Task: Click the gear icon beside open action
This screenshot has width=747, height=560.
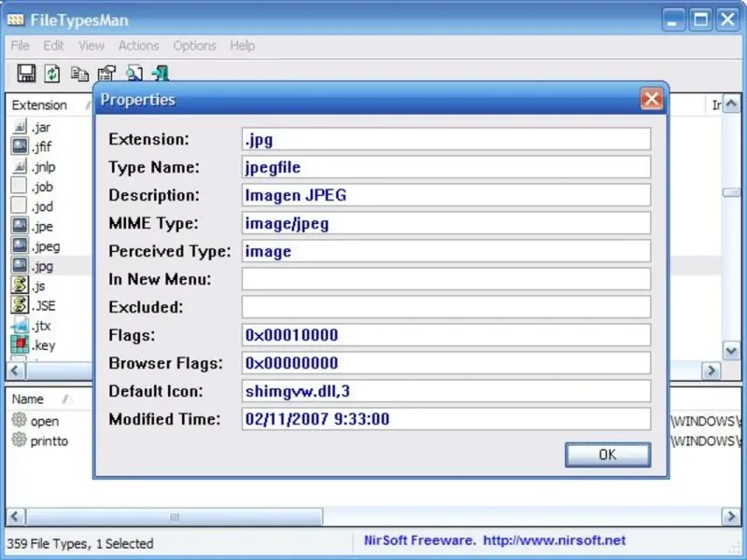Action: [x=19, y=420]
